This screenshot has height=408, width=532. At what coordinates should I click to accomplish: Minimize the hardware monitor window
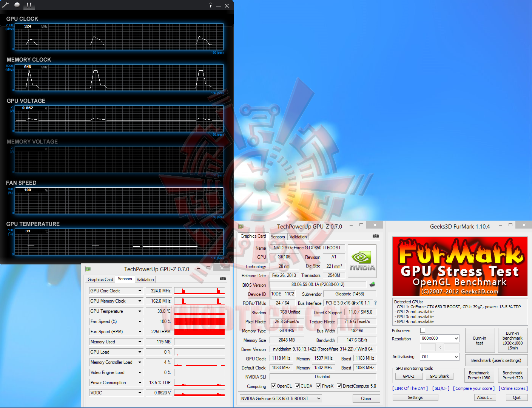pyautogui.click(x=219, y=6)
